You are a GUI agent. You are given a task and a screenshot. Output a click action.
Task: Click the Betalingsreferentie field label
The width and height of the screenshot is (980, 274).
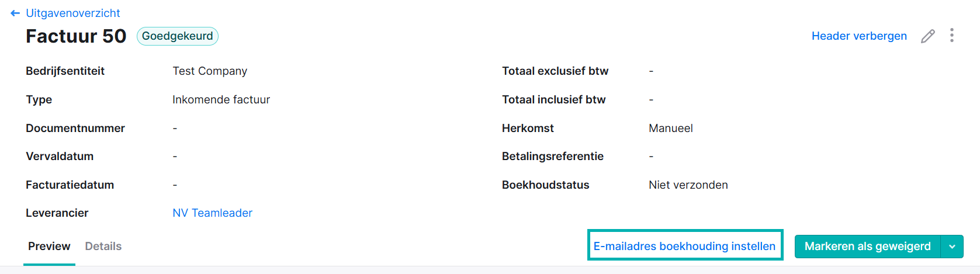(x=552, y=157)
